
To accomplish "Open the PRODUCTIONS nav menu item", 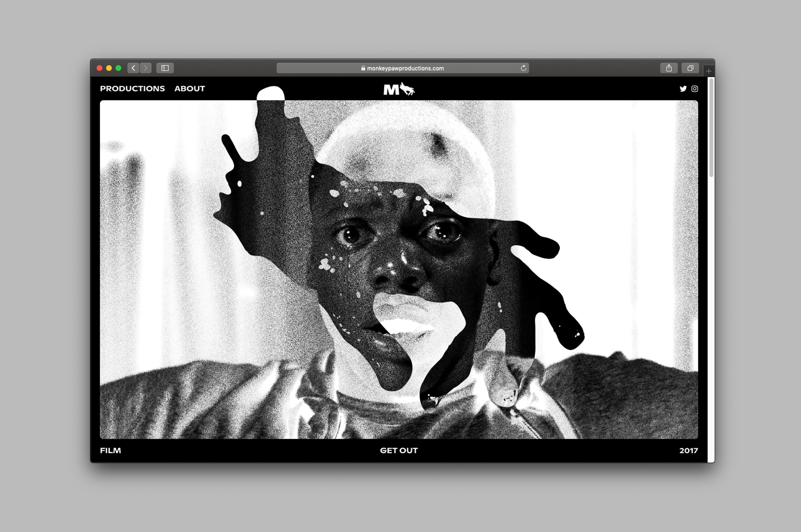I will pos(132,88).
